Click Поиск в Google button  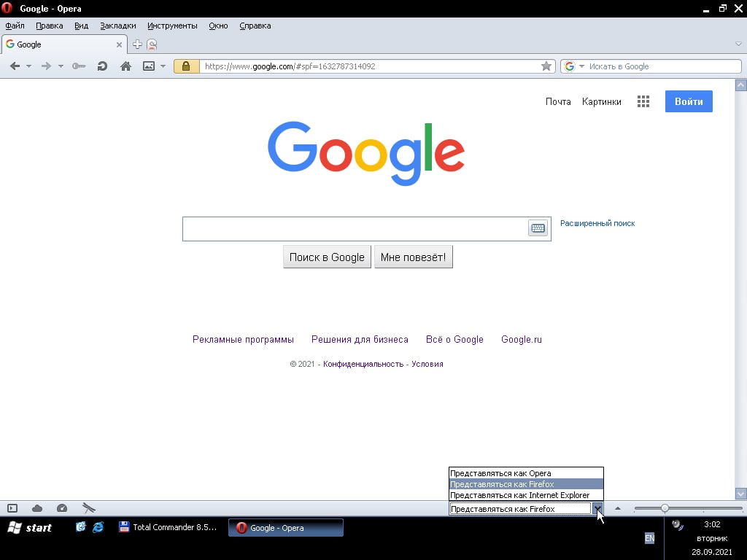point(327,257)
